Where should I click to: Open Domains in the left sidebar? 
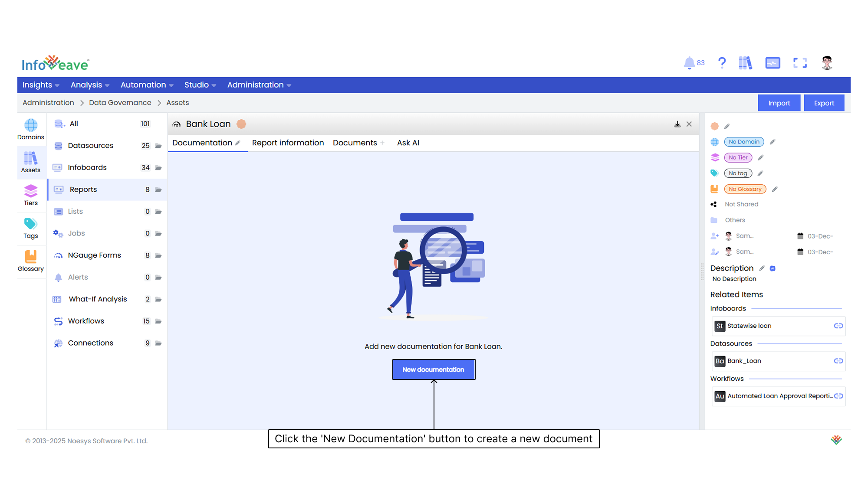(x=31, y=129)
